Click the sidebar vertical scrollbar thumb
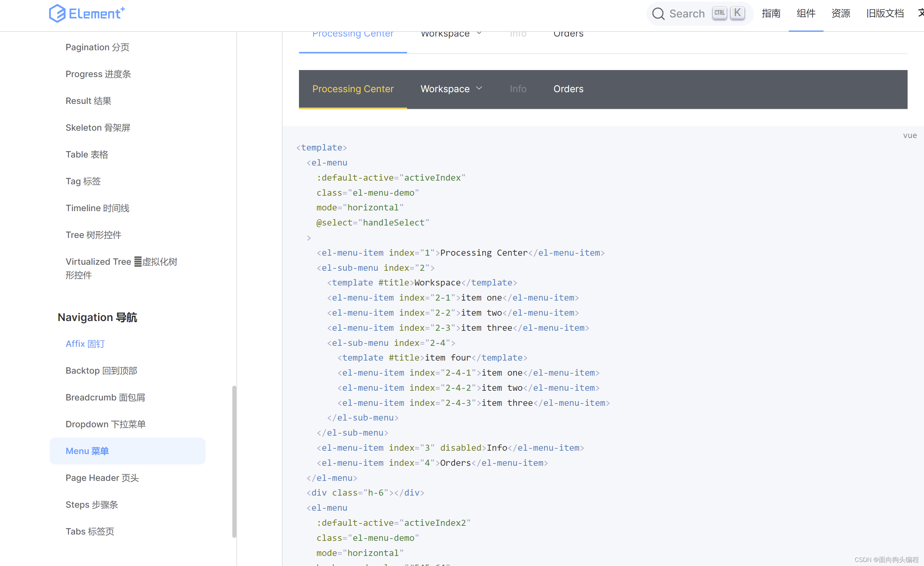Viewport: 924px width, 566px height. pos(234,462)
